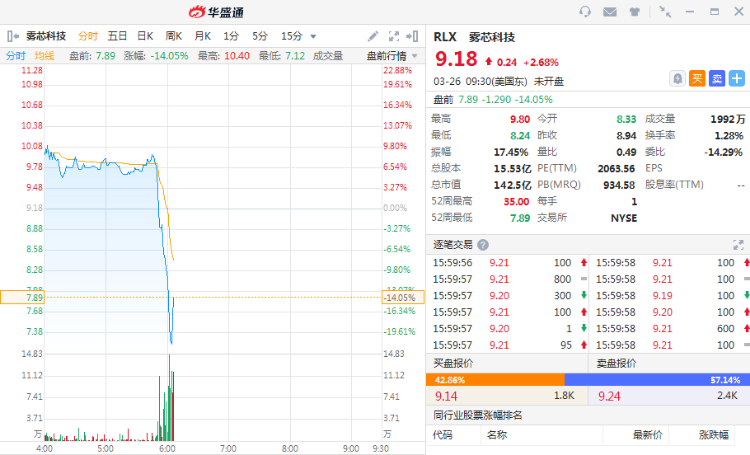Click the 雾芯科技 stock name in chart toolbar
This screenshot has width=750, height=455.
click(x=45, y=36)
